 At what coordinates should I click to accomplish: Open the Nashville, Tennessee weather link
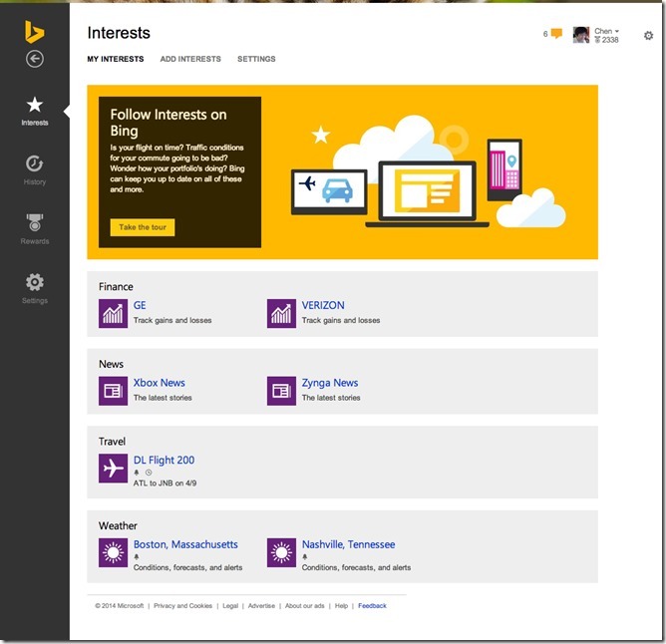(x=348, y=544)
